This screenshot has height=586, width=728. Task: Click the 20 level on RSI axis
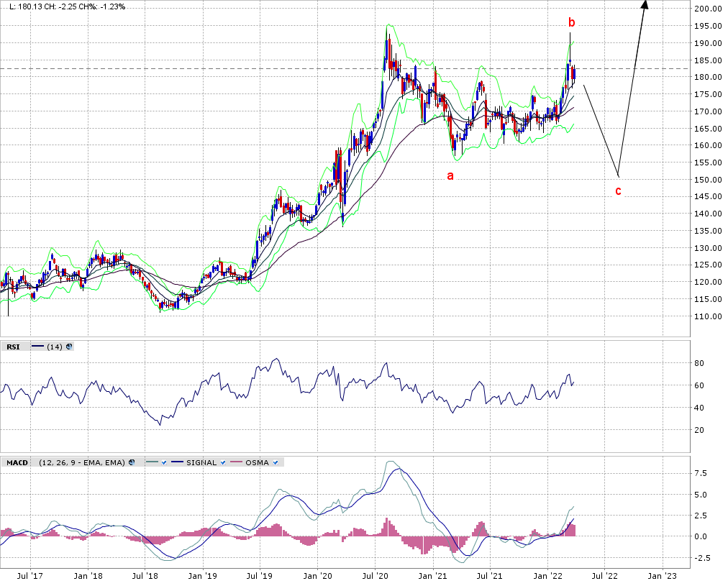click(x=699, y=430)
